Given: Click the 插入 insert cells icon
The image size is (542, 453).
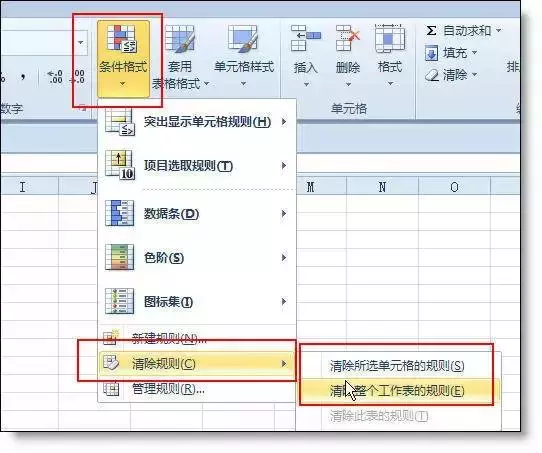Looking at the screenshot, I should 306,38.
